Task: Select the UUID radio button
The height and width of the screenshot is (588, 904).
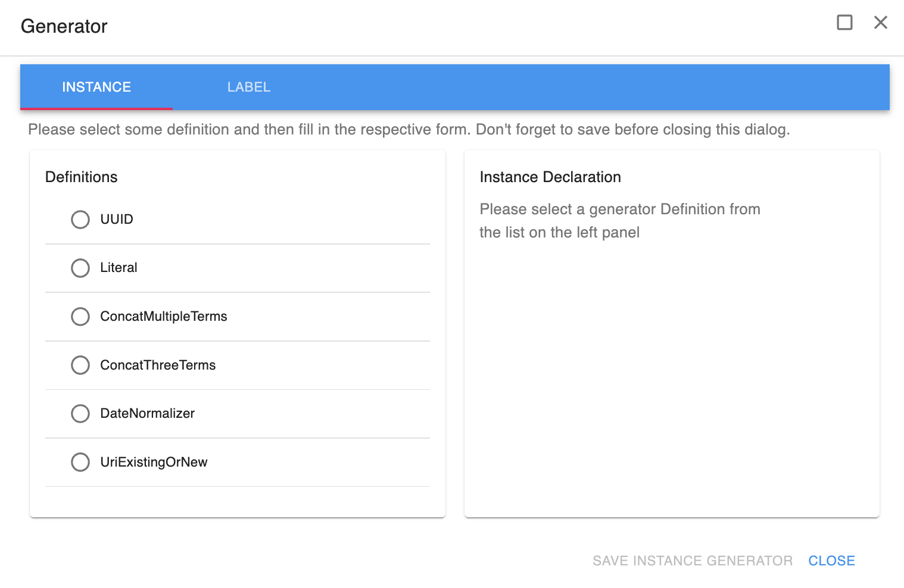Action: click(x=80, y=220)
